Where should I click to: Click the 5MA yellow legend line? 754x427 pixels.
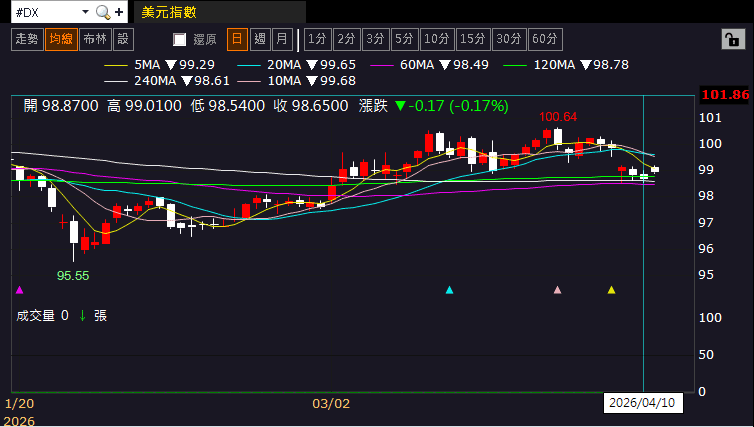tap(116, 65)
